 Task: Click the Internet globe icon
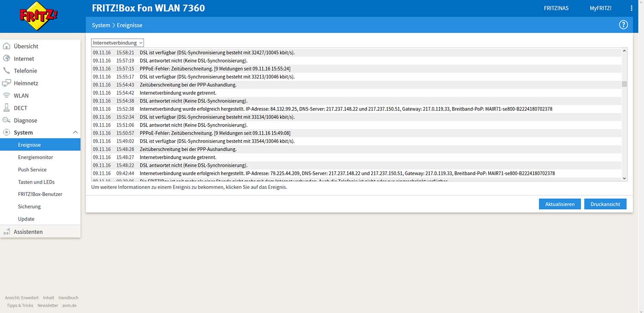(6, 58)
